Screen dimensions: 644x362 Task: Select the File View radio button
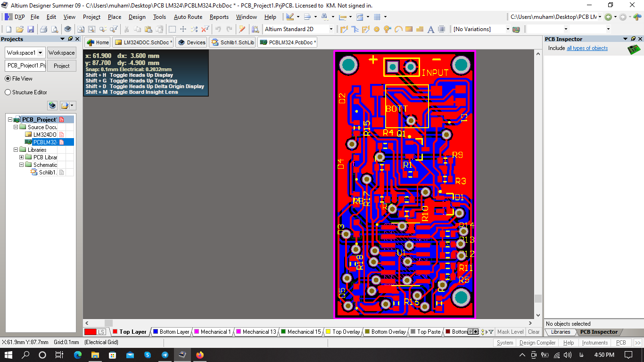tap(8, 79)
